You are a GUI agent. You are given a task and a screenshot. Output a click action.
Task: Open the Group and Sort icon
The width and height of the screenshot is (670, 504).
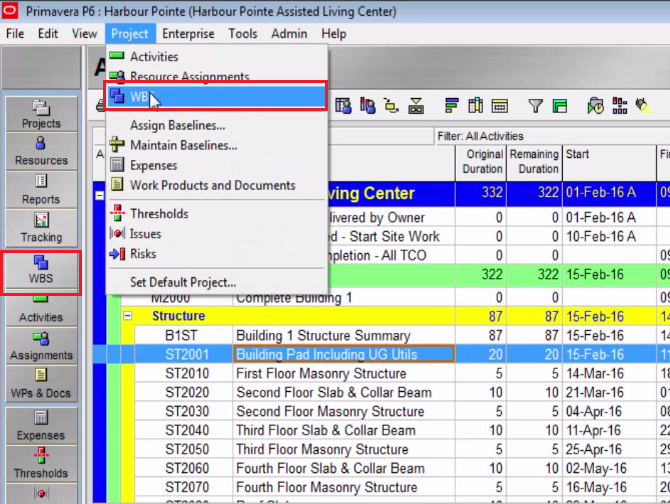pos(559,105)
